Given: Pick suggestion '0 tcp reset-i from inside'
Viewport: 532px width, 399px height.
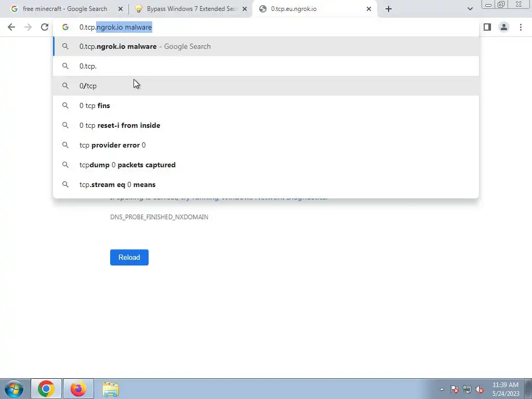Looking at the screenshot, I should [x=266, y=125].
